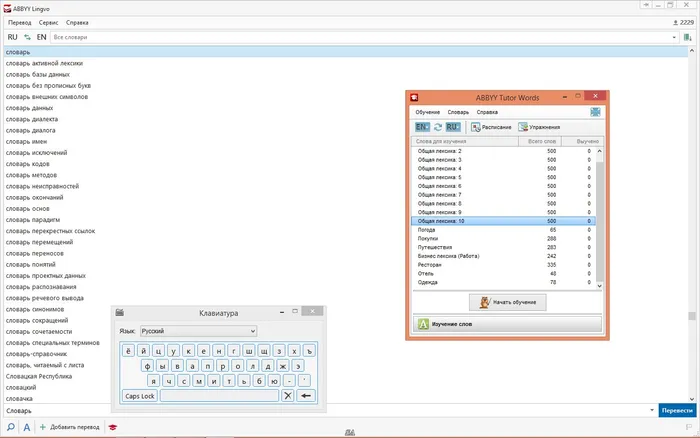Click the flag icon at bottom right corner
This screenshot has height=438, width=700.
(688, 427)
